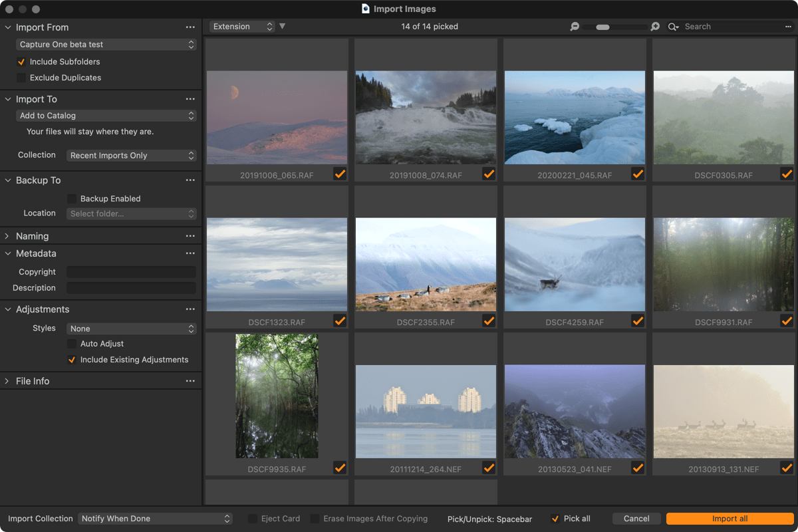Open the File Info section ellipsis menu
Viewport: 798px width, 532px height.
190,381
